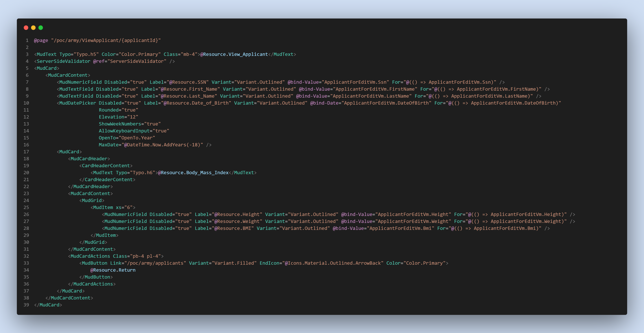Screen dimensions: 644x333
Task: Click the opening MudCard tag on line 5
Action: 47,68
